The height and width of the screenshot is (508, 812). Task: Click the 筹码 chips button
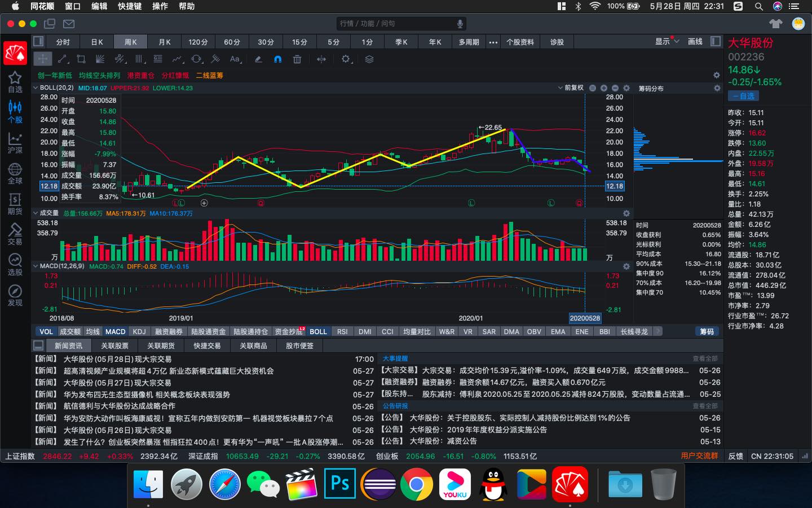[x=707, y=331]
